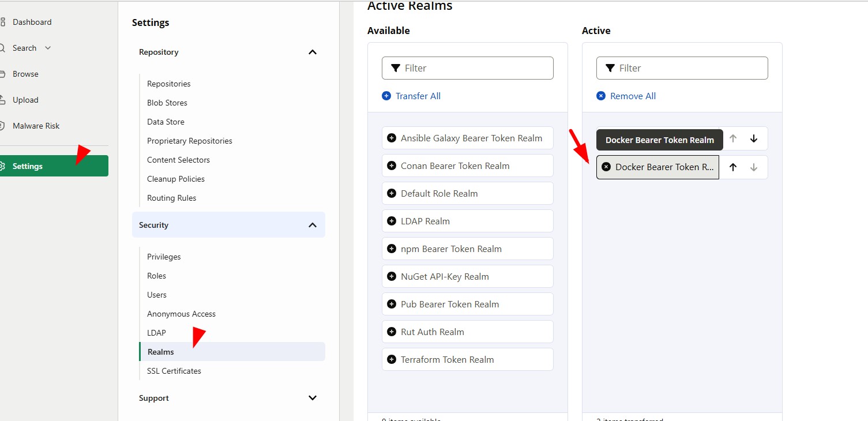Screen dimensions: 868x421
Task: Click the Available column heading
Action: (389, 31)
